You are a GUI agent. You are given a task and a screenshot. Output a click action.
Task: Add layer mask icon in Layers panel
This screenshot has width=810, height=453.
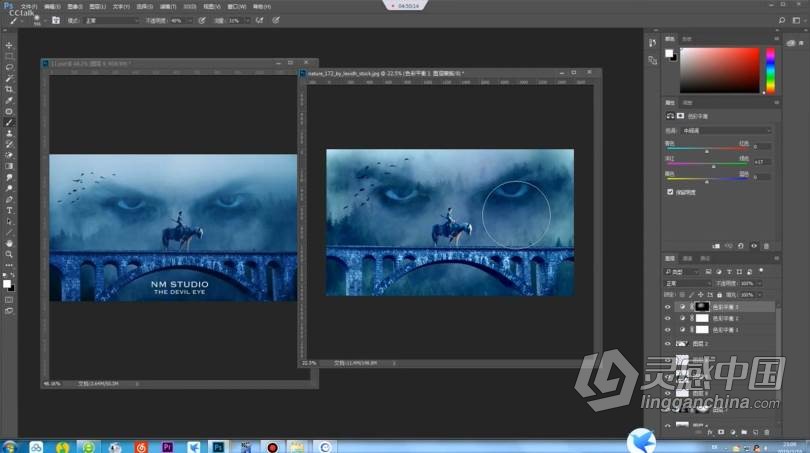[x=721, y=432]
